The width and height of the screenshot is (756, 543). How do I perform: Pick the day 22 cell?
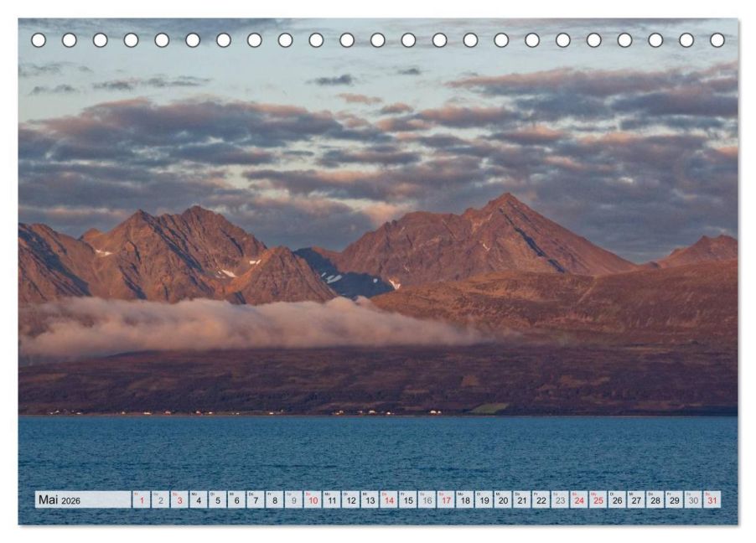click(x=541, y=499)
